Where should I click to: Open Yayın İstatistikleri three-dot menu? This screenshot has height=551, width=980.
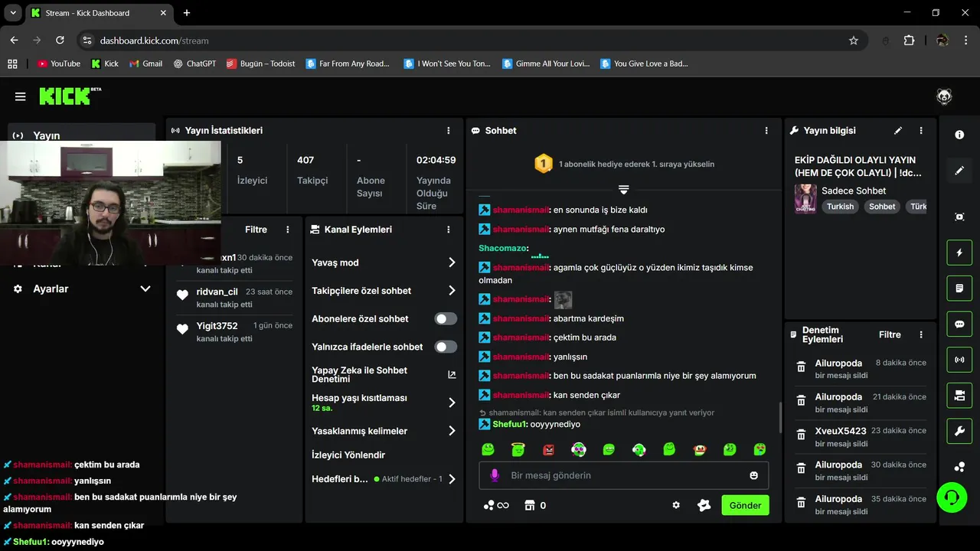point(449,131)
